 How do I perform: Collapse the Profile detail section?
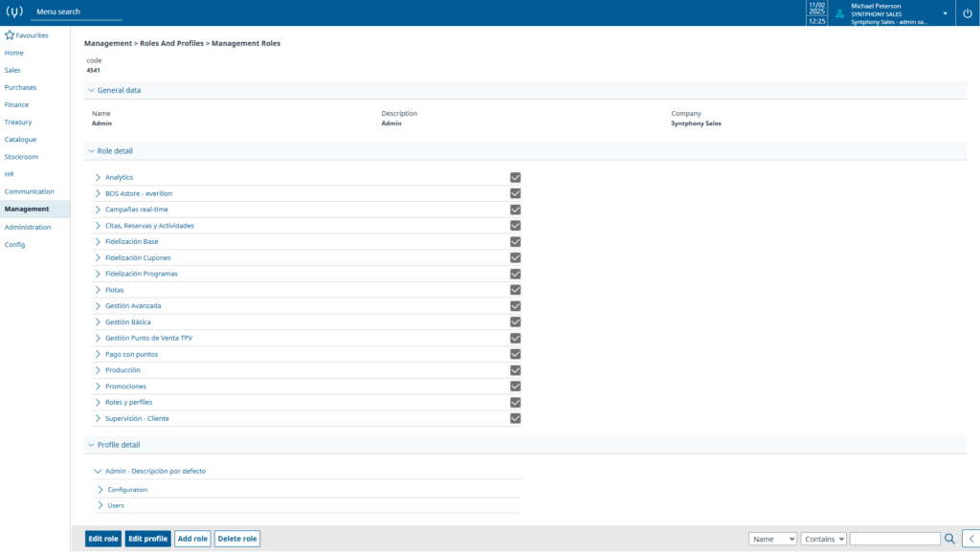click(x=91, y=445)
